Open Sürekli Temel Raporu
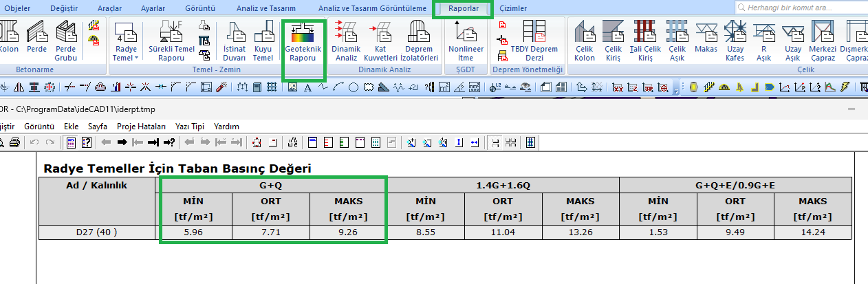 171,41
